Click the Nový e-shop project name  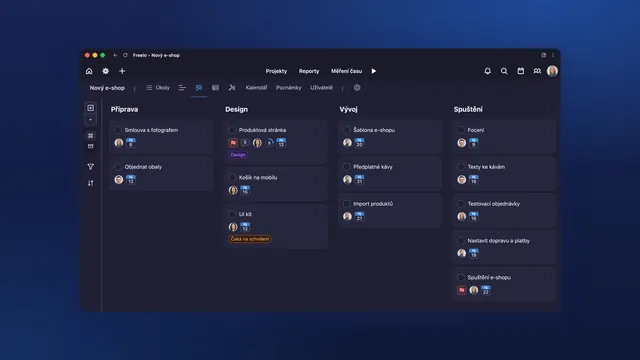coord(107,88)
